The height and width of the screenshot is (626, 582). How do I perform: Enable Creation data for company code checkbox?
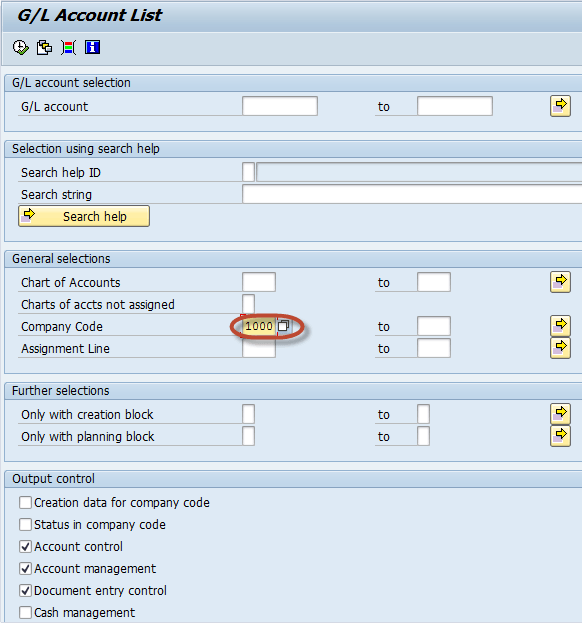[x=26, y=503]
